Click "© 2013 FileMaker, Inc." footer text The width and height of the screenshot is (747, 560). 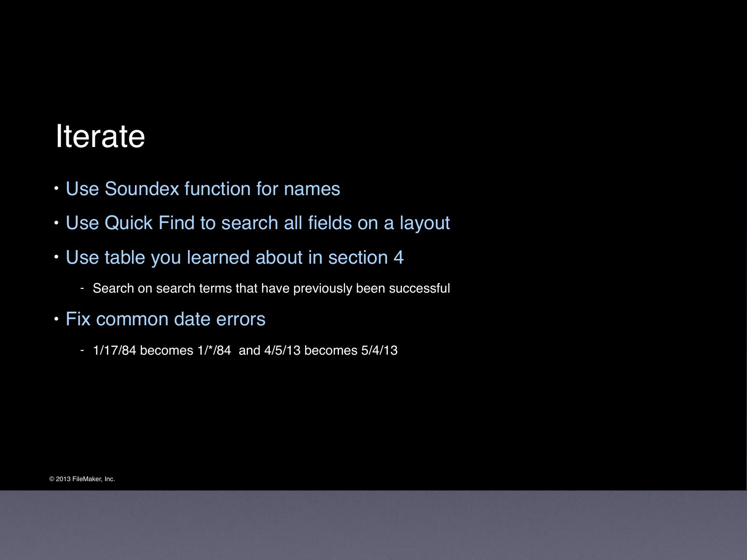tap(82, 479)
